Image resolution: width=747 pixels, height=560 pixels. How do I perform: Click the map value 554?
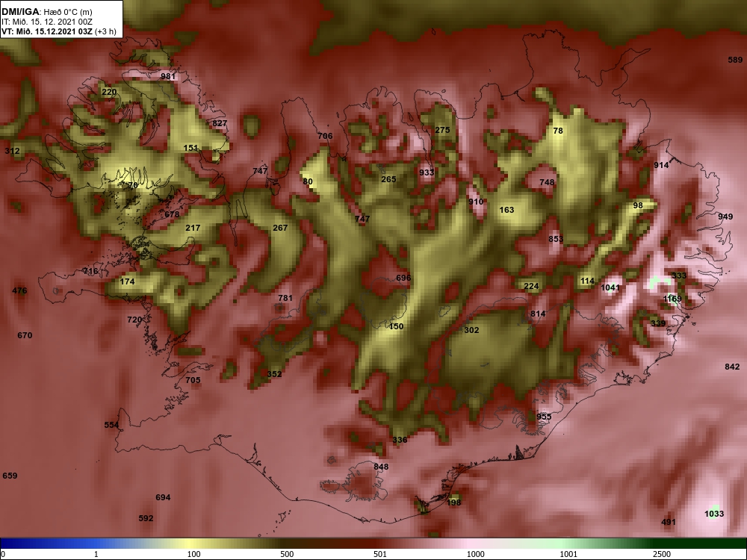coord(111,426)
